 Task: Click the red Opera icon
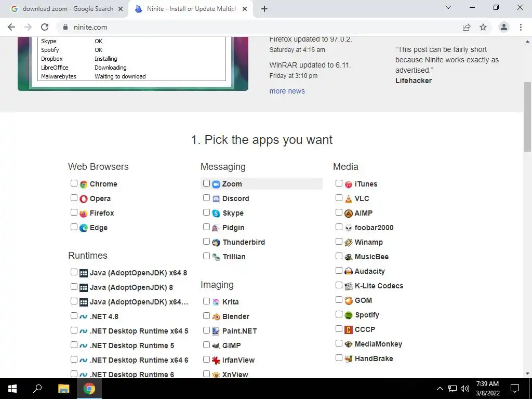pos(84,199)
